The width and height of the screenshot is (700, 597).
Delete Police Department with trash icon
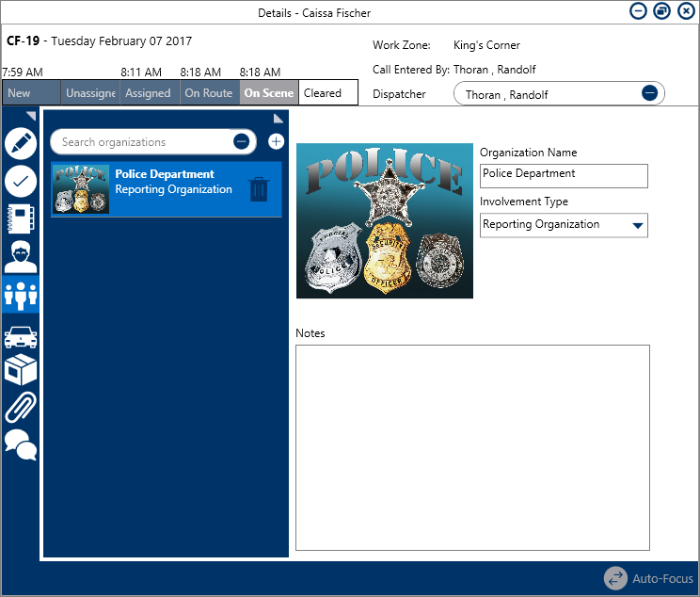click(x=258, y=189)
